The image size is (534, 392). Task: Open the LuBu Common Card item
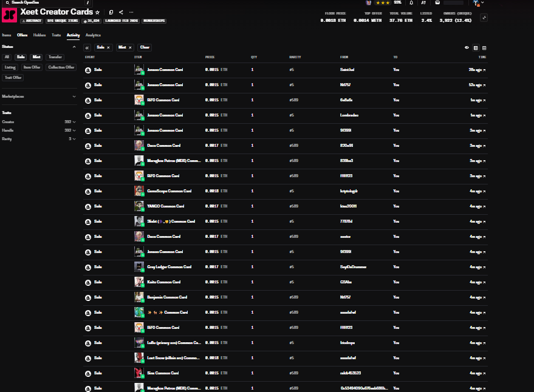[x=174, y=343]
